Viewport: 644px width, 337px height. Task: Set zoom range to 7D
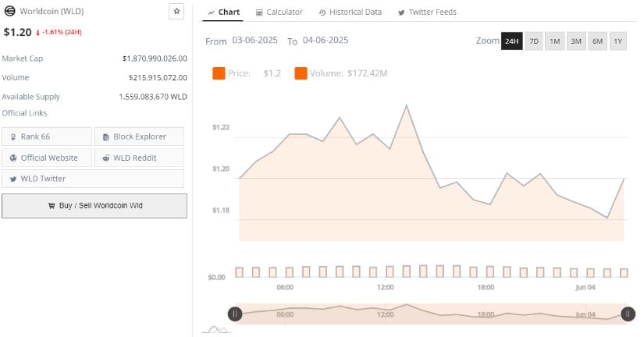coord(534,41)
